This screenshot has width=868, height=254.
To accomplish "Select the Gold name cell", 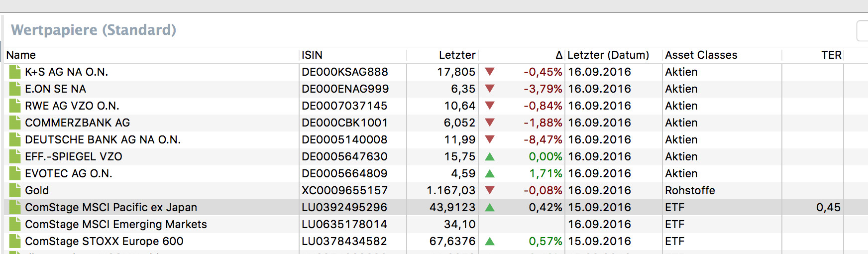I will click(37, 190).
